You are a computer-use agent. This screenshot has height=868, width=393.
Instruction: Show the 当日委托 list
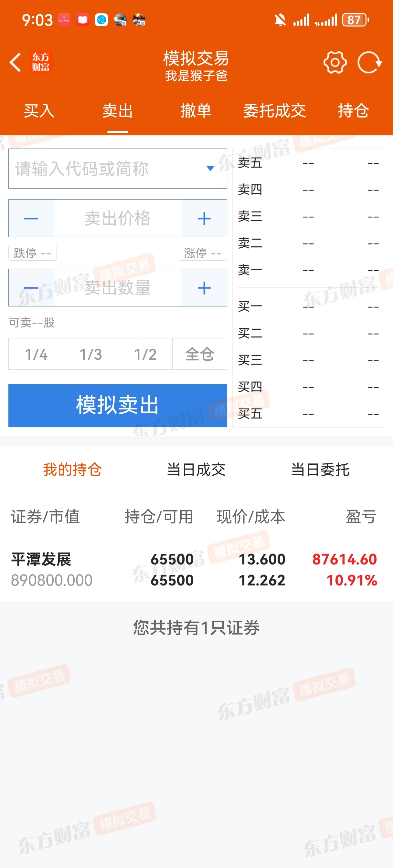pos(320,470)
